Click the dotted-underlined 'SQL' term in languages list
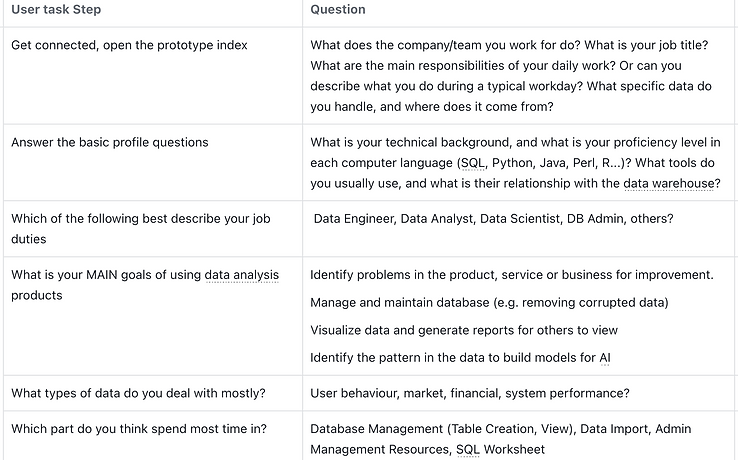 [x=473, y=163]
